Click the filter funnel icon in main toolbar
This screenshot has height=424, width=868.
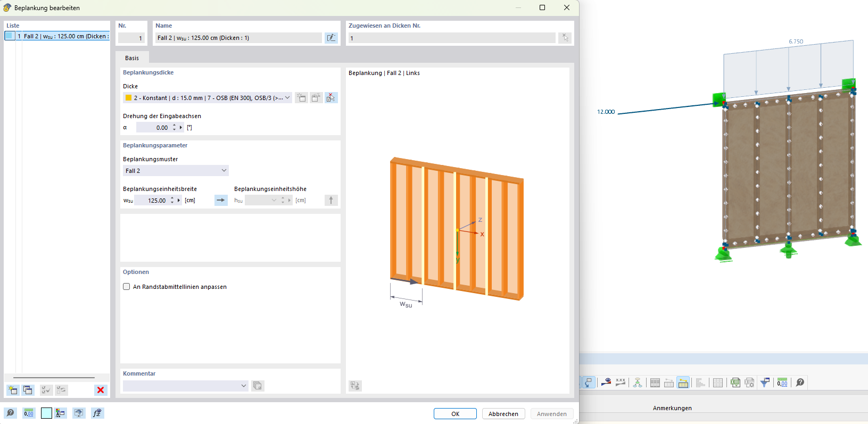(765, 383)
